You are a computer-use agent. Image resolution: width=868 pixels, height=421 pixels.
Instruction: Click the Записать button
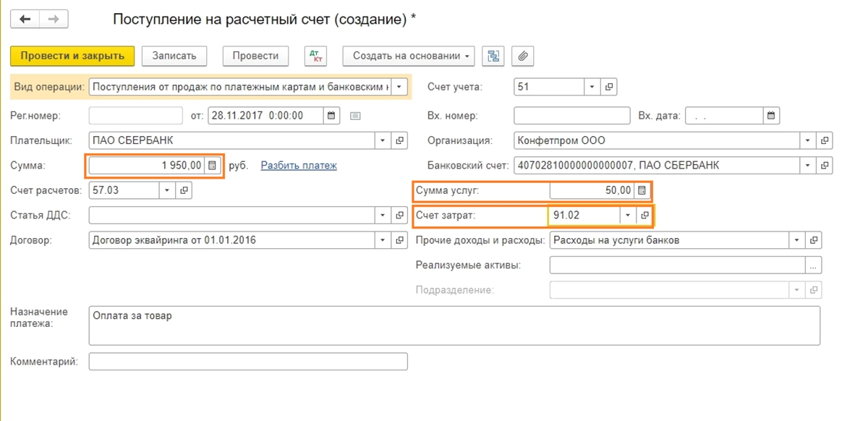[174, 56]
